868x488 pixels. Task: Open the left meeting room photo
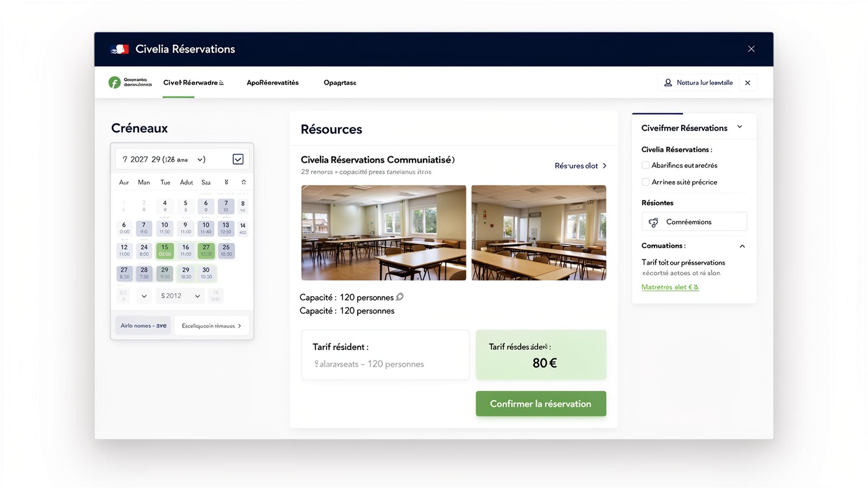384,233
